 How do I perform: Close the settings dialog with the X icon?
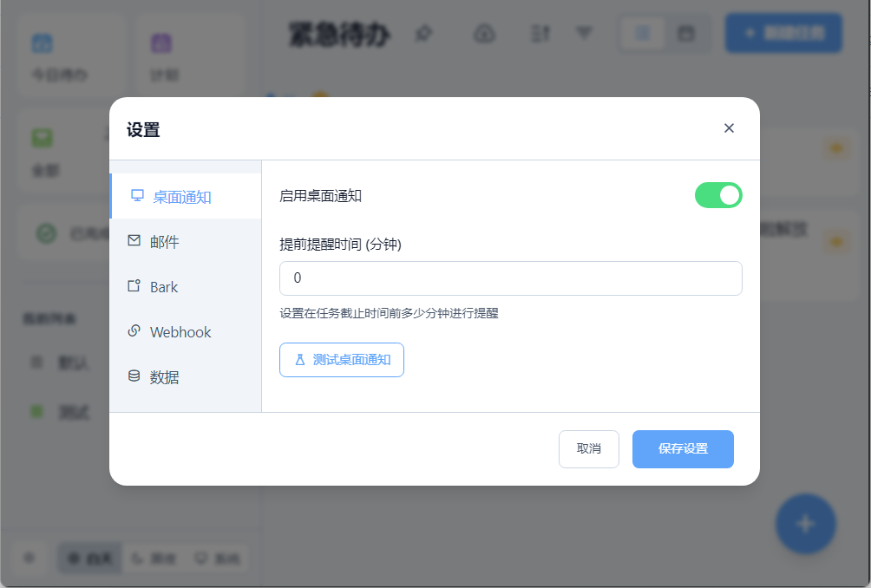pyautogui.click(x=729, y=128)
